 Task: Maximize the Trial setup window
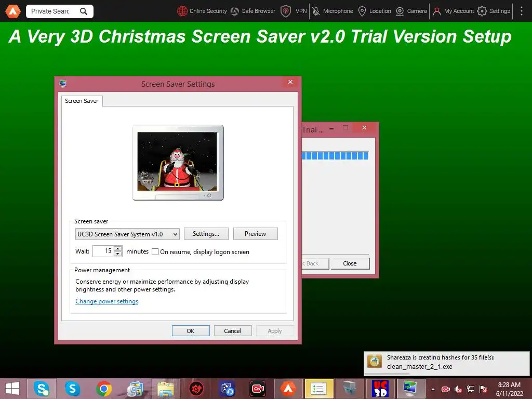point(345,128)
